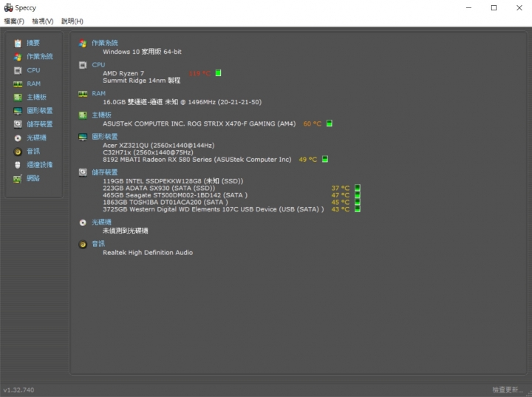Select 圖形裝置 label in the sidebar
Image resolution: width=532 pixels, height=397 pixels.
40,111
